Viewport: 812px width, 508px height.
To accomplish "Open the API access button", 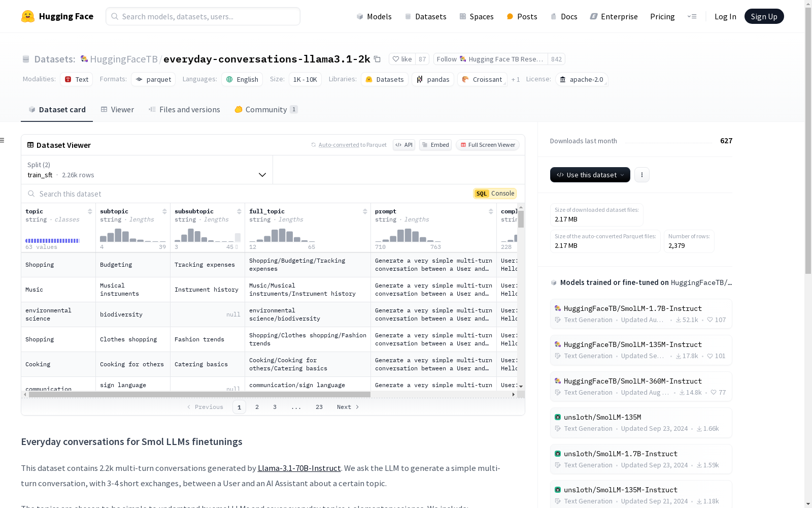I will tap(404, 145).
